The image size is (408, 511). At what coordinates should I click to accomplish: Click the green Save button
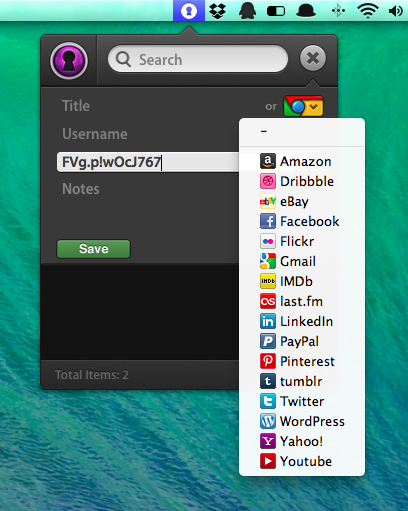93,249
